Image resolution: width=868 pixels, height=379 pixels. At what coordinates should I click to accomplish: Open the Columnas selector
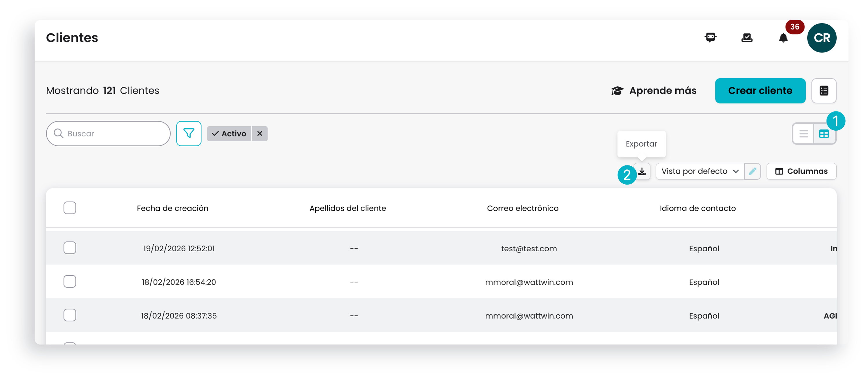(x=801, y=171)
